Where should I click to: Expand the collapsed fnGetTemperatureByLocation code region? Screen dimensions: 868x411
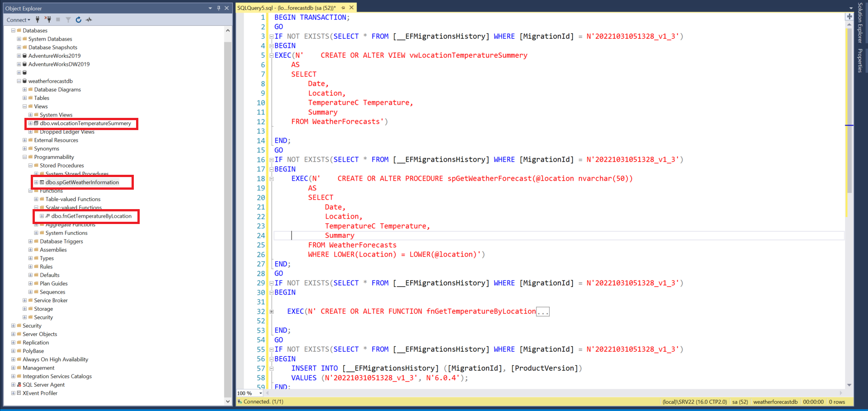coord(542,311)
